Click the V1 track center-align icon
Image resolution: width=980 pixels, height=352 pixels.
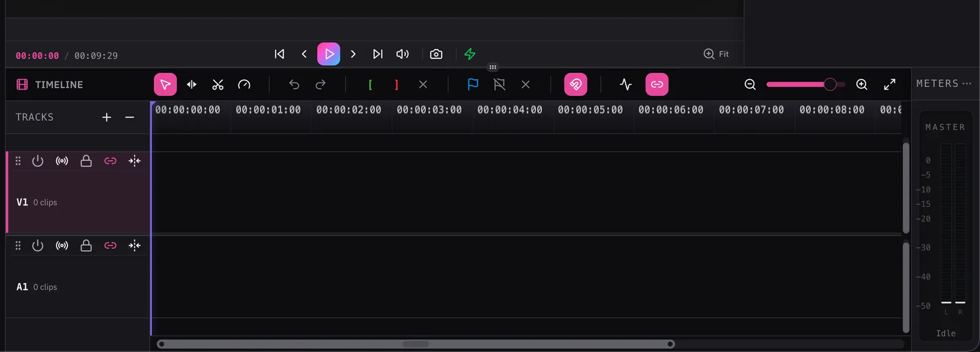pyautogui.click(x=135, y=161)
